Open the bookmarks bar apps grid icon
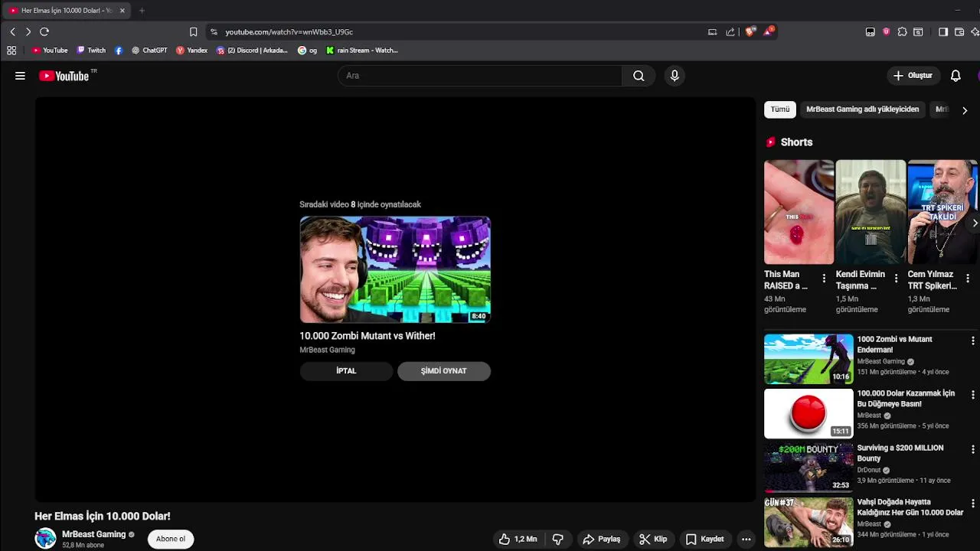 pos(11,51)
